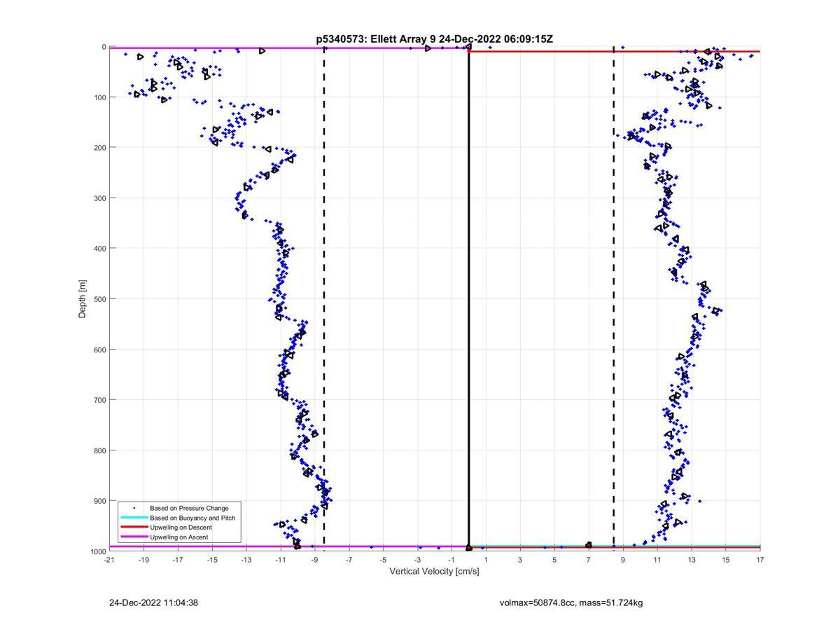The height and width of the screenshot is (620, 840).
Task: Click the x-axis tick label '11'
Action: point(657,560)
